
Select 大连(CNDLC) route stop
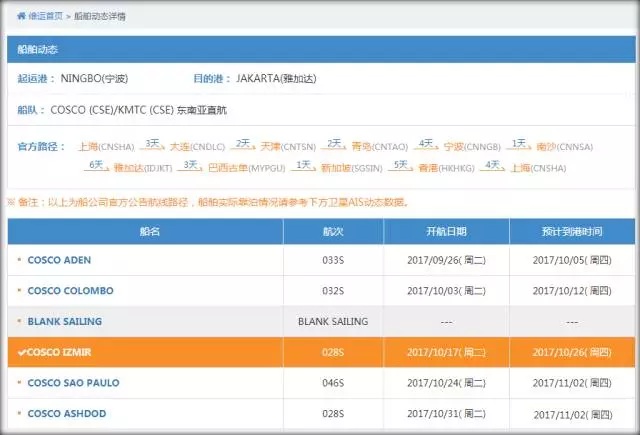198,146
